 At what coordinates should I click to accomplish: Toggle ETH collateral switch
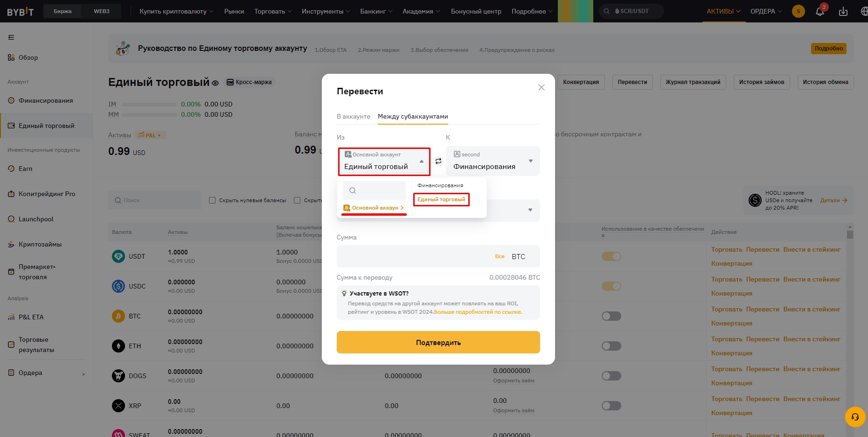pos(611,346)
